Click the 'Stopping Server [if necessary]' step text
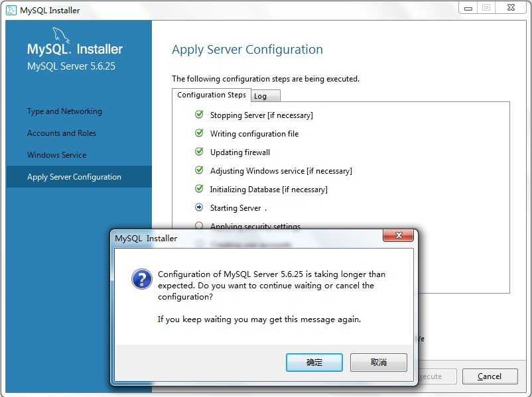Viewport: 532px width, 397px height. [261, 115]
